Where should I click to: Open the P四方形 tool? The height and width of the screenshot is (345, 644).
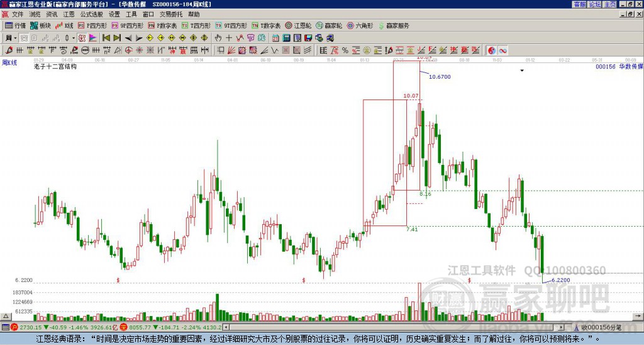point(92,25)
